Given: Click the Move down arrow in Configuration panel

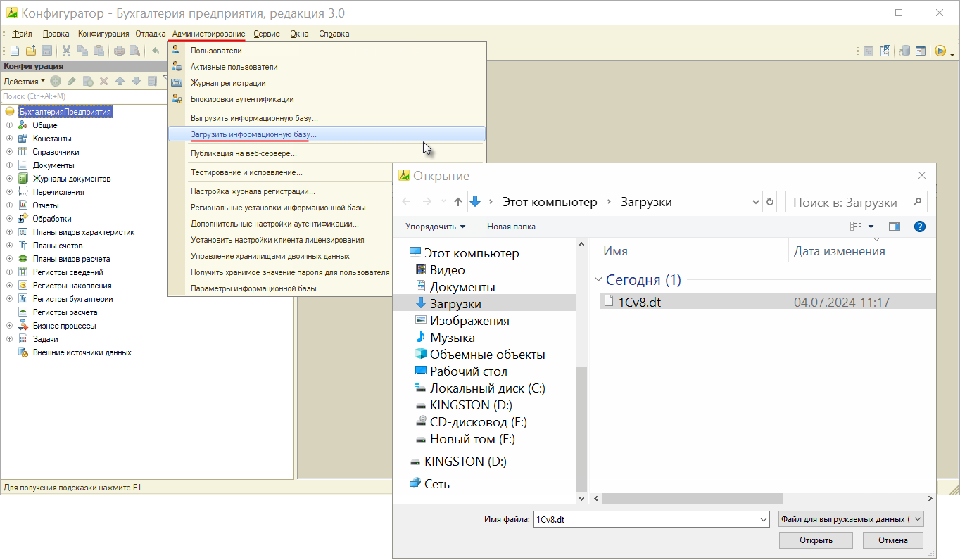Looking at the screenshot, I should pos(136,81).
